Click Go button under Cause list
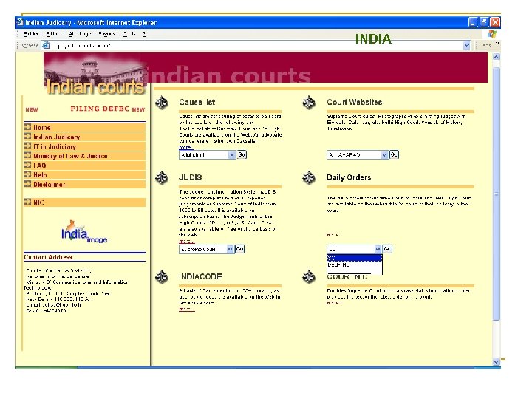 tap(242, 154)
